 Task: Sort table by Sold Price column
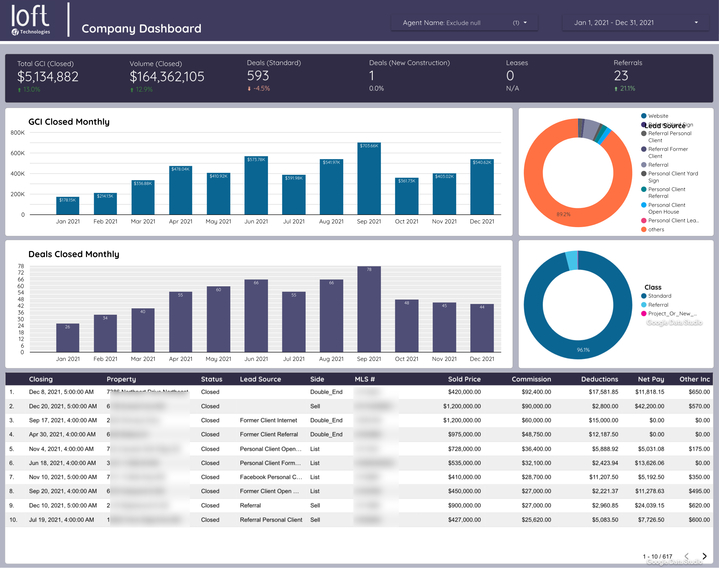(x=463, y=379)
